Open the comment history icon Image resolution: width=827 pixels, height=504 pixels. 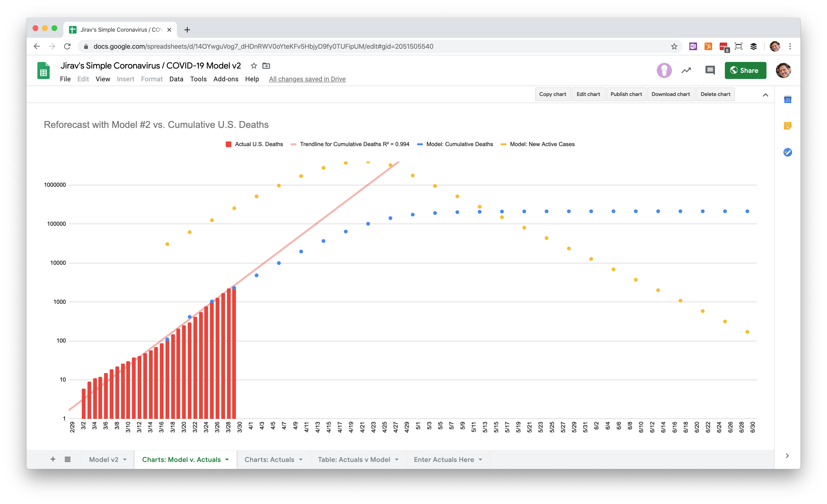pyautogui.click(x=710, y=70)
